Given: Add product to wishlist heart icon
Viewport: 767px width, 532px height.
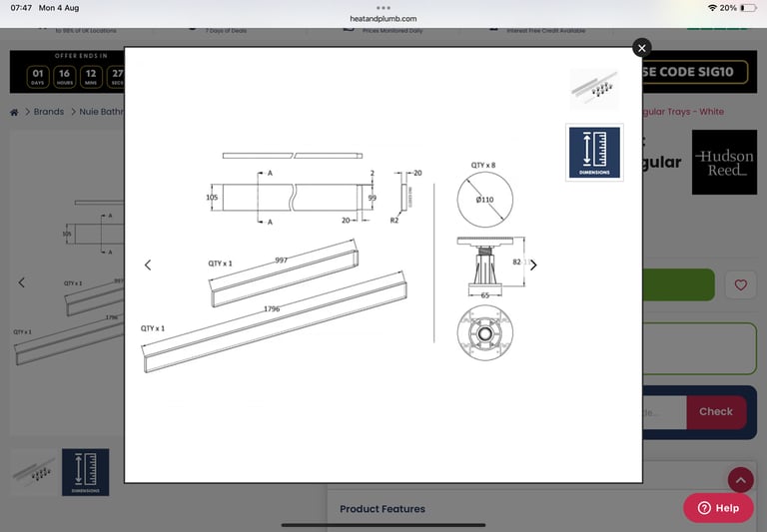Looking at the screenshot, I should click(x=741, y=284).
